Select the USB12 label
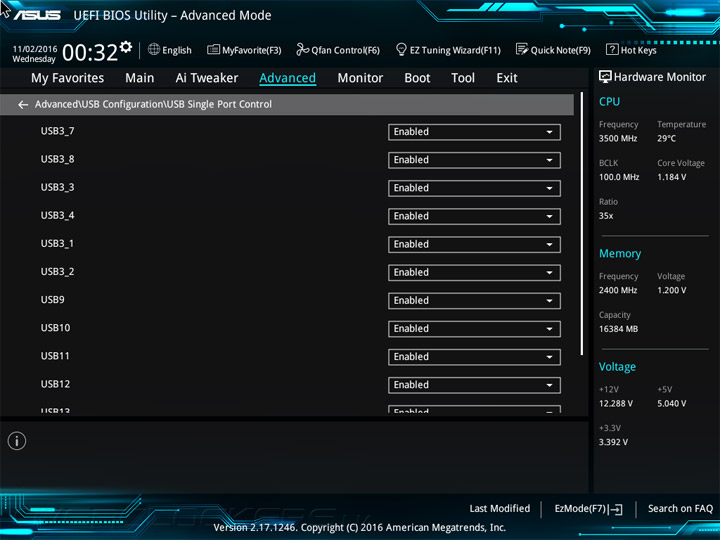Viewport: 720px width, 540px height. pos(55,384)
